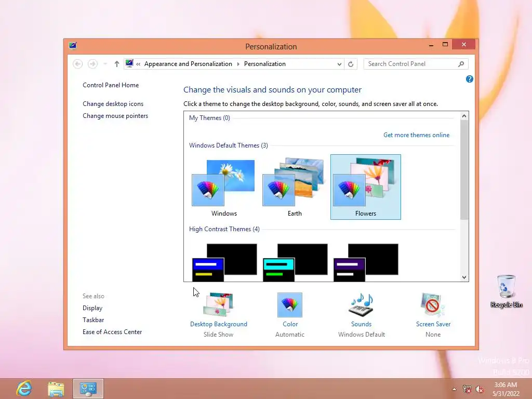Click the theme list scroll down arrow

[464, 277]
